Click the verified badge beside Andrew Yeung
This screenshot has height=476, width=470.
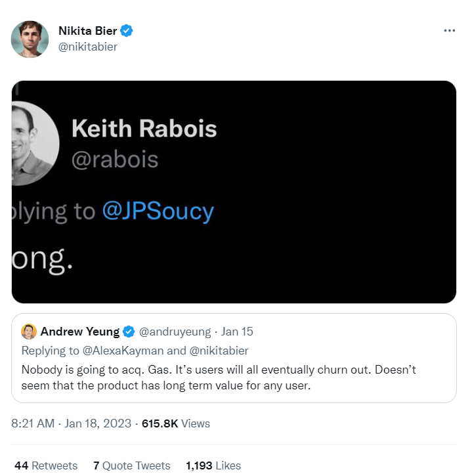pos(129,332)
